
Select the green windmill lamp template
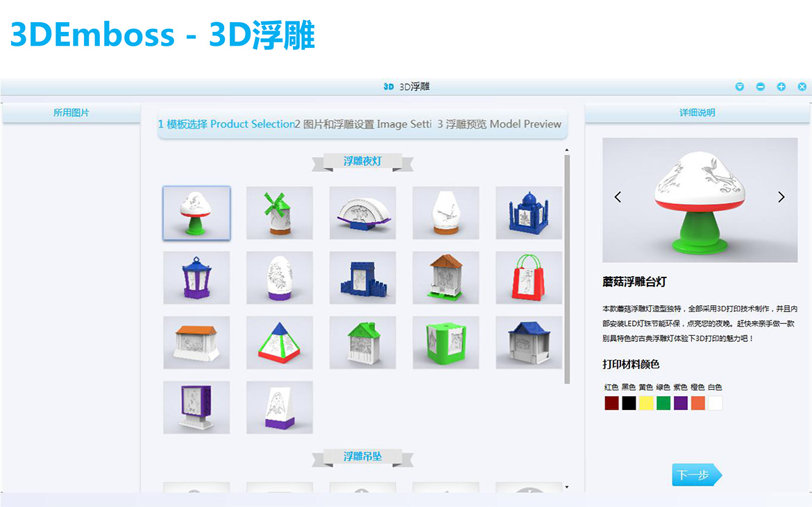(280, 213)
